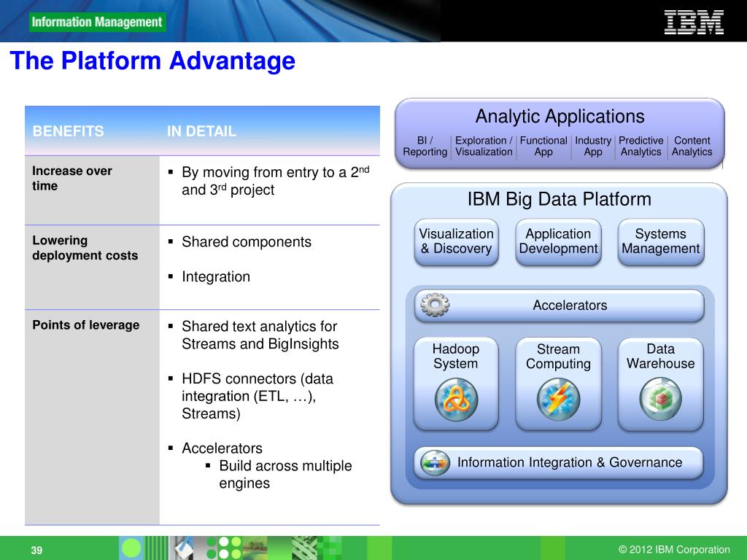Click the IBM logo in header
Image resolution: width=747 pixels, height=560 pixels.
click(x=694, y=23)
